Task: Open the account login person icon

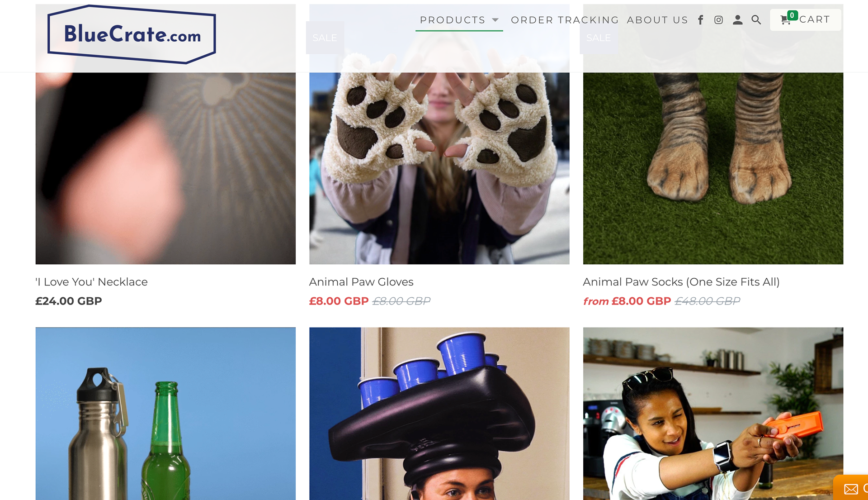Action: (737, 20)
